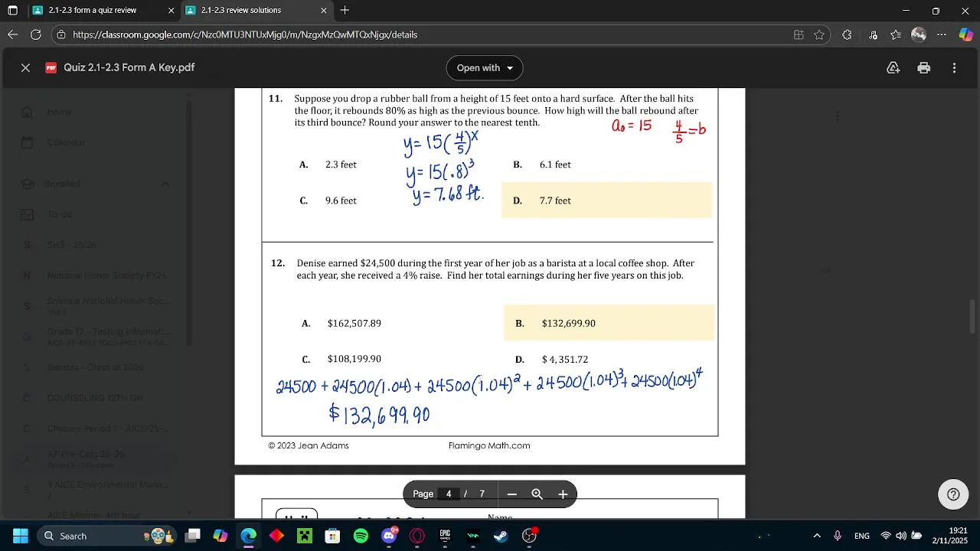
Task: Click the address bar URL
Action: pyautogui.click(x=245, y=34)
